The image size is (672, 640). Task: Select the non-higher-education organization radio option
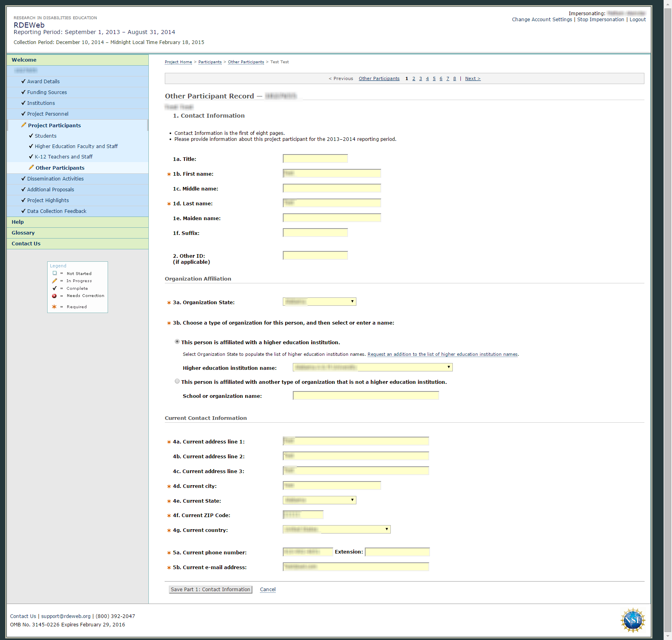pyautogui.click(x=177, y=381)
